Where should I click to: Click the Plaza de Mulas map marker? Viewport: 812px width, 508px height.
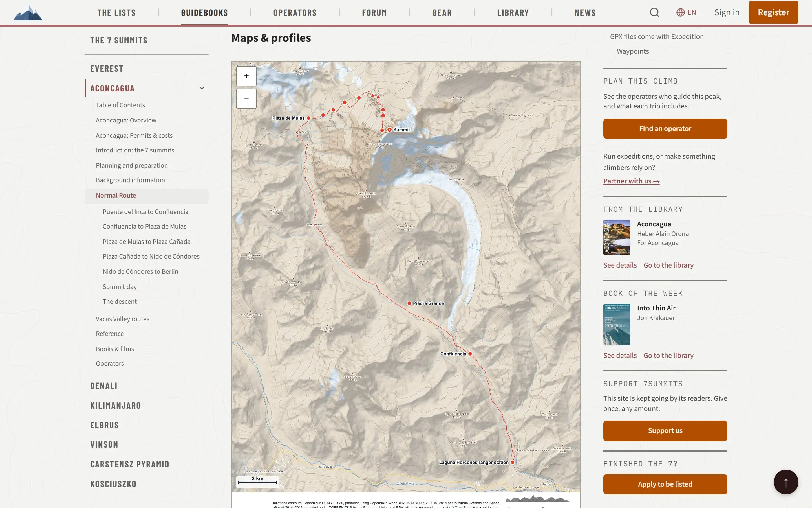(308, 118)
